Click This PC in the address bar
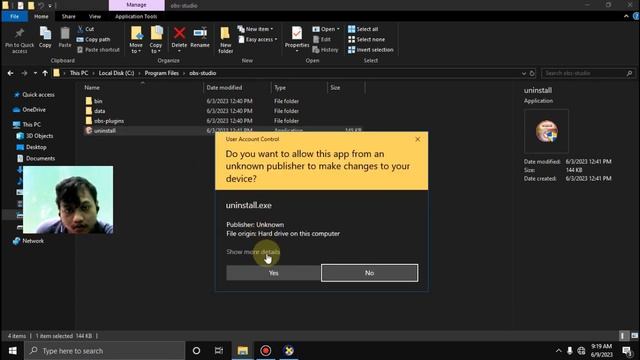Image resolution: width=640 pixels, height=360 pixels. [79, 73]
